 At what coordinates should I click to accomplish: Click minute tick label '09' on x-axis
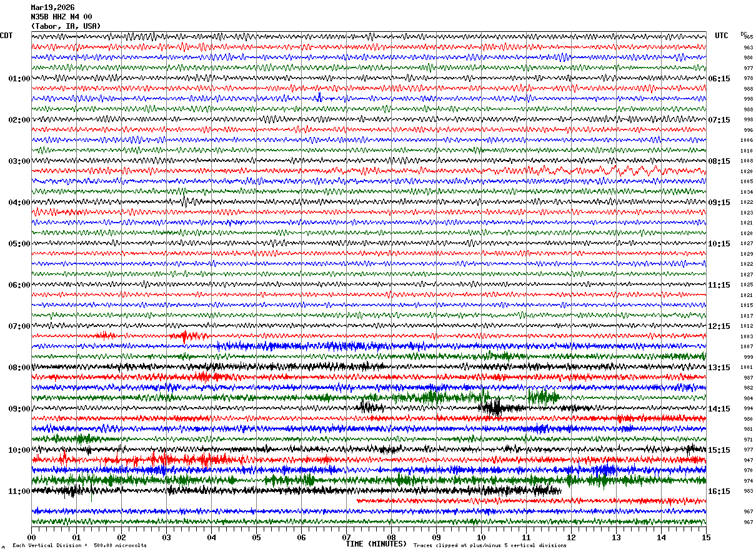tap(436, 537)
